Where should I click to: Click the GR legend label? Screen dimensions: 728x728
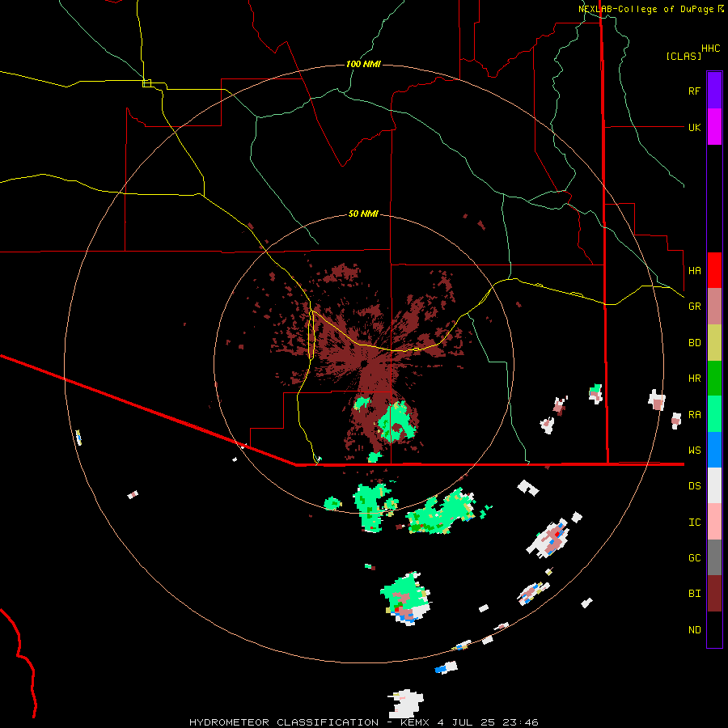694,307
